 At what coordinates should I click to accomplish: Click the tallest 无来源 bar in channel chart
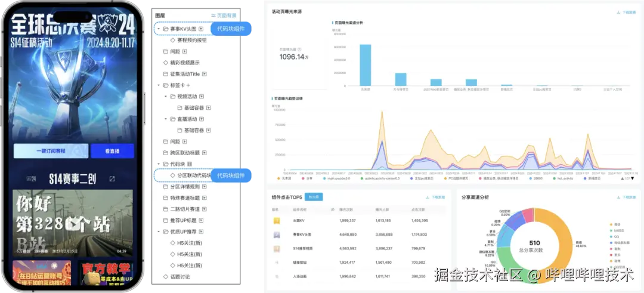[x=366, y=65]
